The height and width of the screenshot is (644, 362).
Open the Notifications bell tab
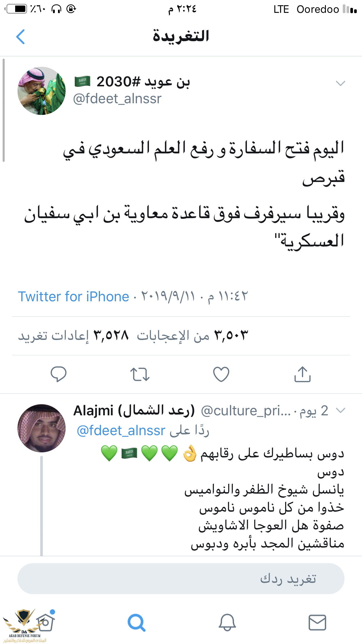(227, 622)
